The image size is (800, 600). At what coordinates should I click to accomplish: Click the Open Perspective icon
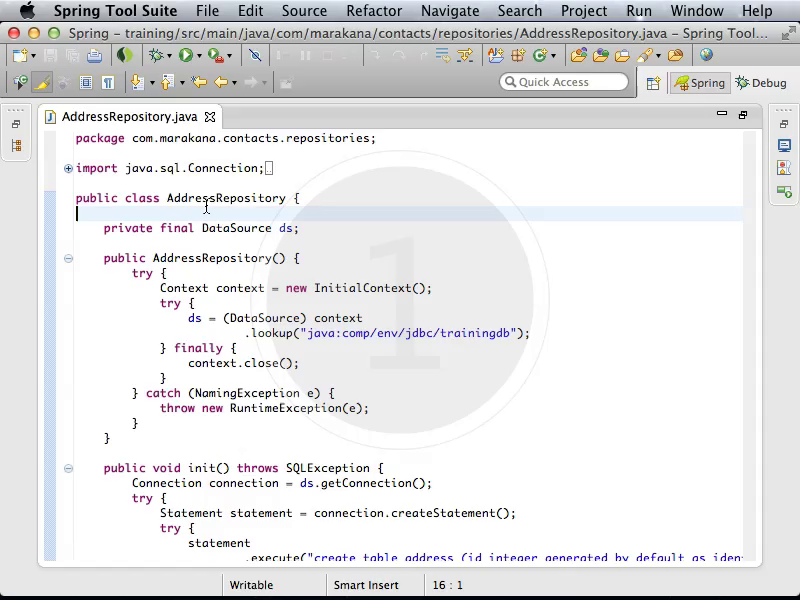click(x=653, y=83)
